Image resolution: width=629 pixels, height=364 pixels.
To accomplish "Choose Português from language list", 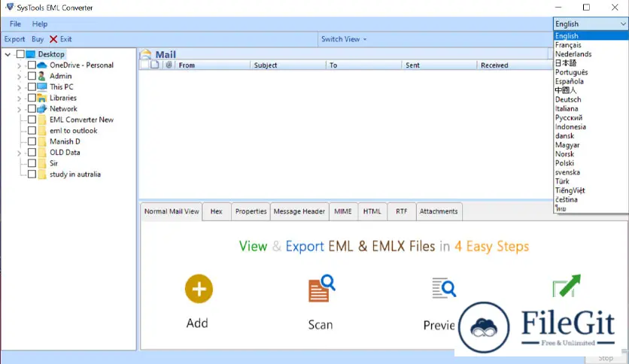I will 591,72.
